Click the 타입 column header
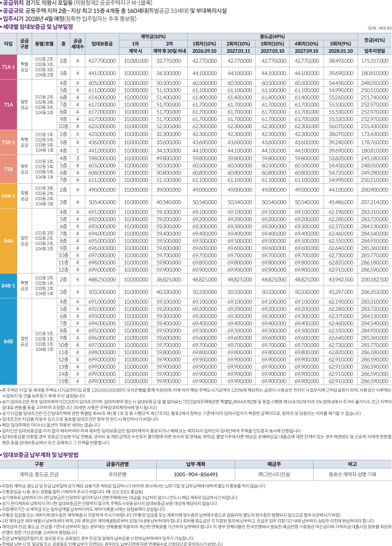This screenshot has width=392, height=546. pos(9,43)
